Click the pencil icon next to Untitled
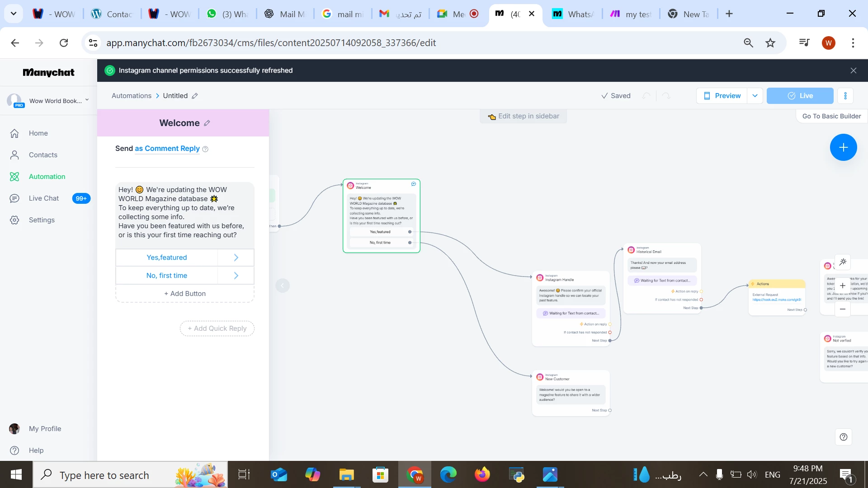This screenshot has height=488, width=868. 195,96
